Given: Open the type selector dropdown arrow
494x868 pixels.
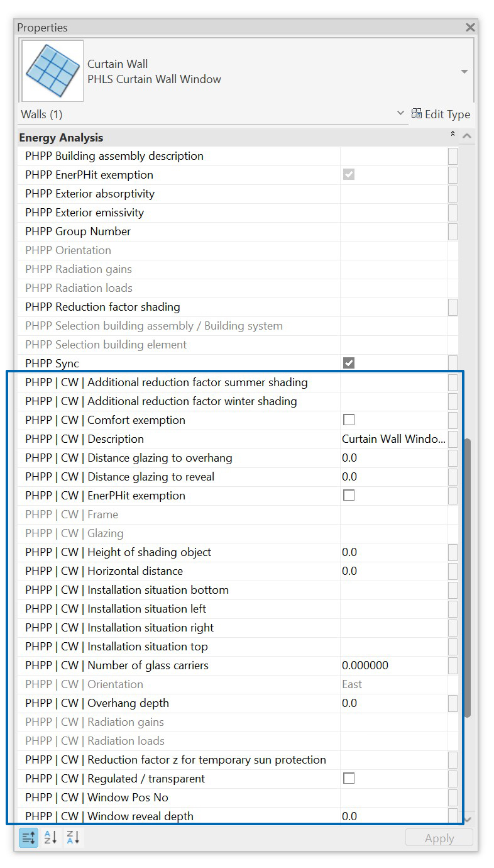Looking at the screenshot, I should (464, 72).
